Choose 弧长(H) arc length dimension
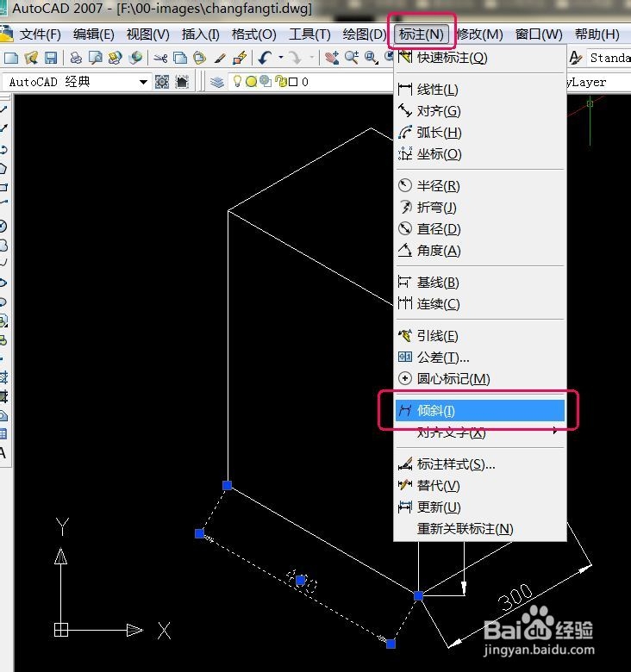 tap(479, 133)
